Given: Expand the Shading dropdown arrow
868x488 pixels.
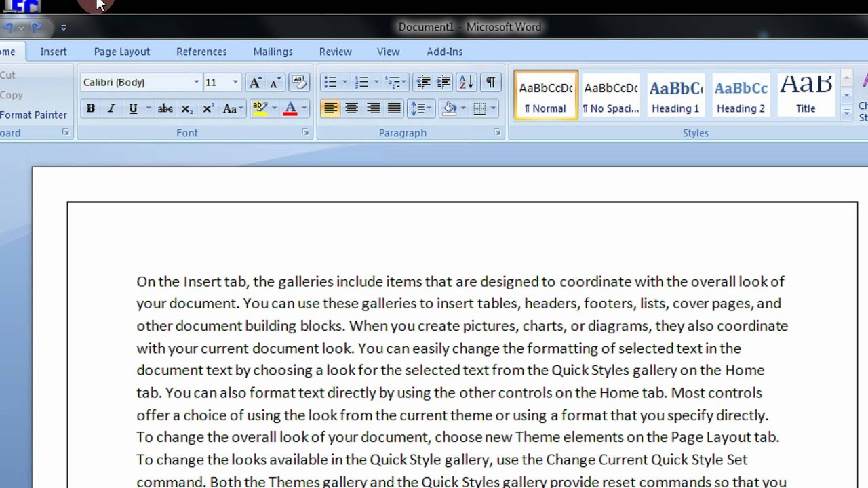Looking at the screenshot, I should [463, 108].
